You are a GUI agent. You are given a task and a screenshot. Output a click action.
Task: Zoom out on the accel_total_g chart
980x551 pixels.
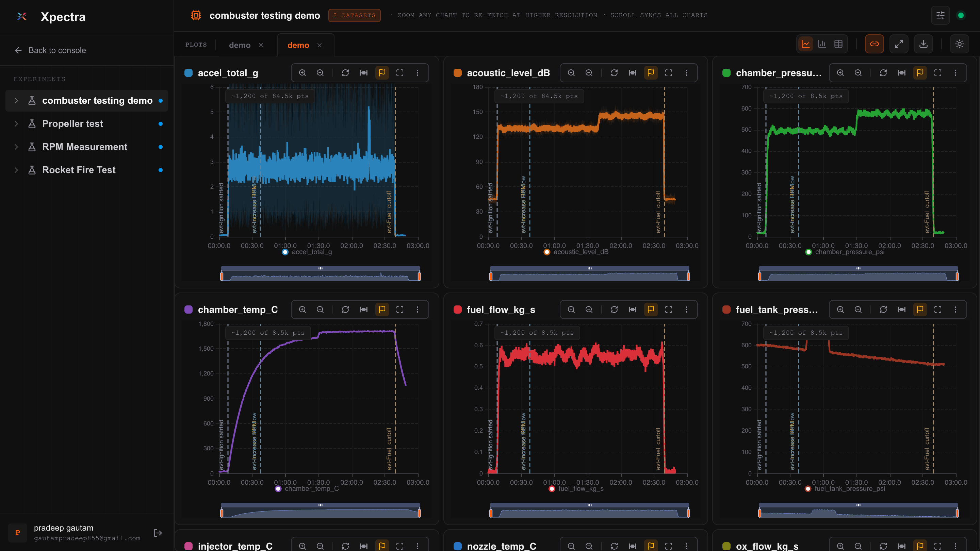click(x=320, y=73)
